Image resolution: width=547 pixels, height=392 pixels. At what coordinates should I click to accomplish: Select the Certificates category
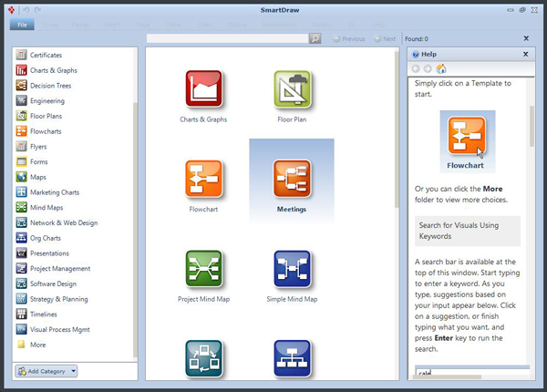tap(40, 55)
